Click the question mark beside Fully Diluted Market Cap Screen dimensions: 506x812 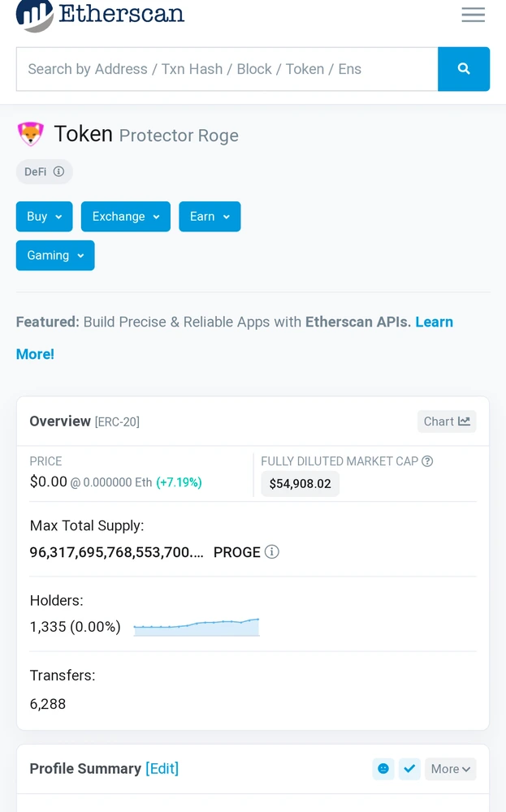click(x=427, y=461)
